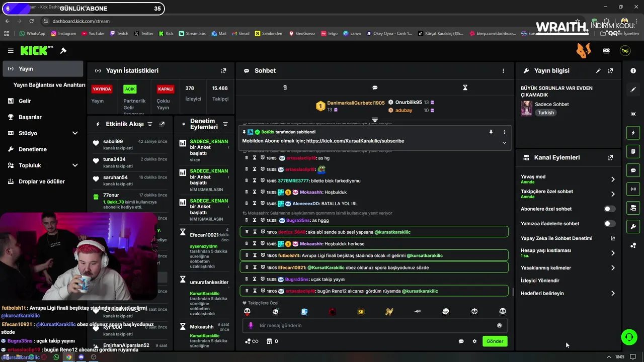644x362 pixels.
Task: Delete Bugra35ns message 'uçak takip yayını'
Action: [x=247, y=279]
